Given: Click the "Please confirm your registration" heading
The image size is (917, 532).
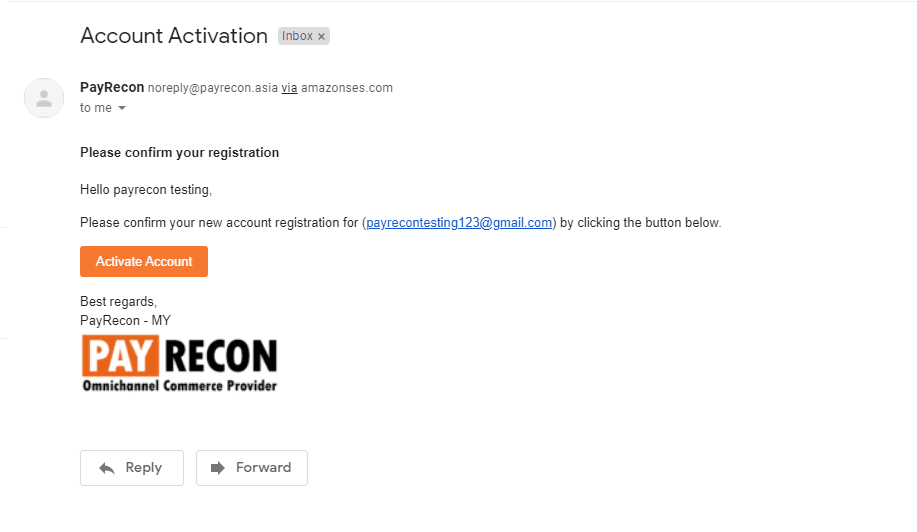Looking at the screenshot, I should [180, 153].
